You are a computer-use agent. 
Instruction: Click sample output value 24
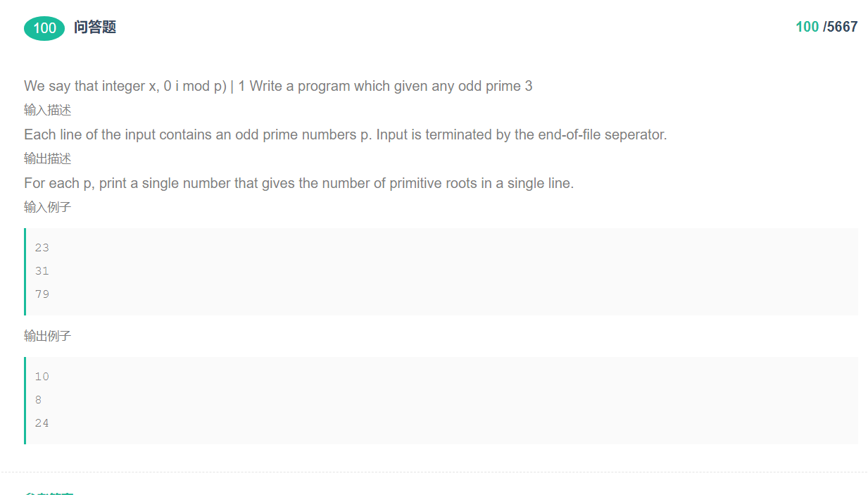coord(42,423)
